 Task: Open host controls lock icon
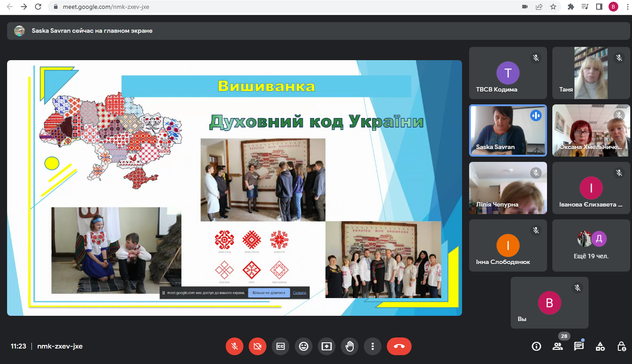(621, 346)
